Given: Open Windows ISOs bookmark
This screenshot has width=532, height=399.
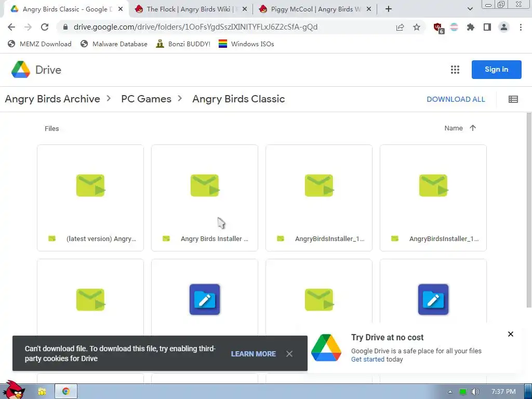Looking at the screenshot, I should 246,44.
